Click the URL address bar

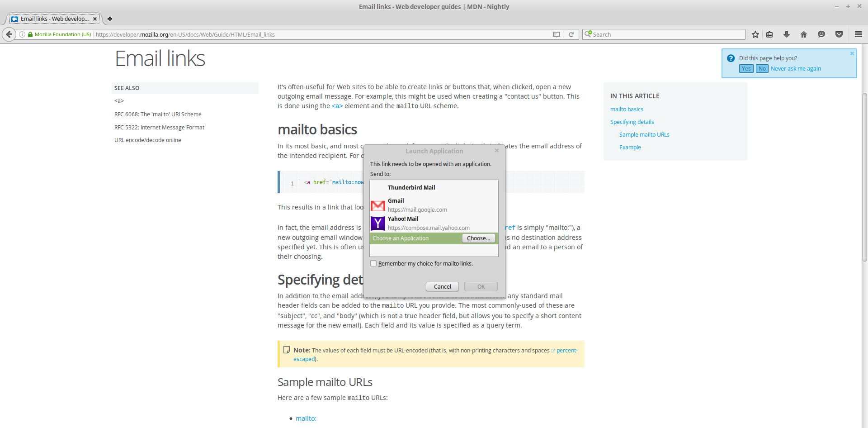point(322,34)
